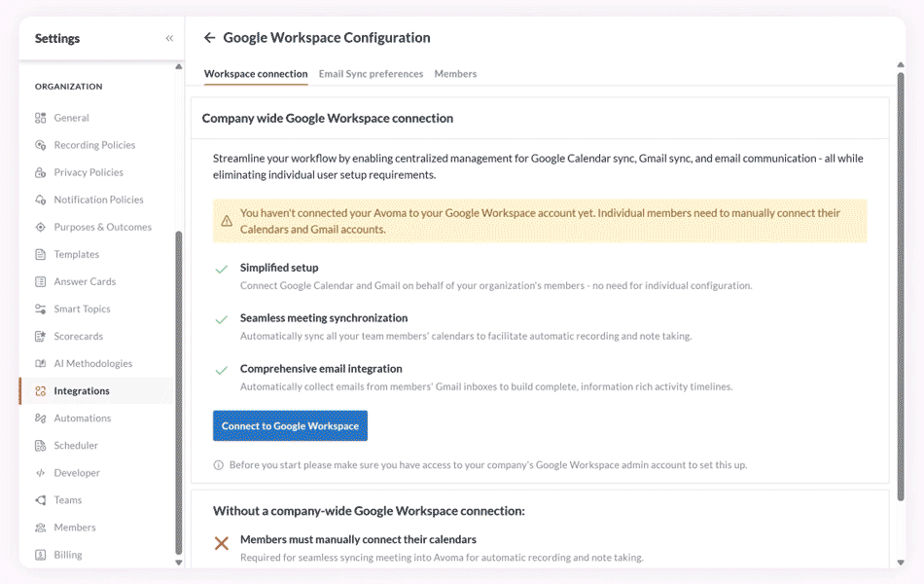Click the Scorecards icon
Image resolution: width=924 pixels, height=584 pixels.
pos(40,336)
